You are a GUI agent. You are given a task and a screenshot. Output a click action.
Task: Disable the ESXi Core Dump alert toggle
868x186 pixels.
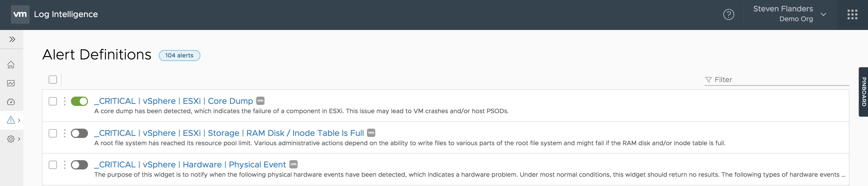click(x=79, y=101)
